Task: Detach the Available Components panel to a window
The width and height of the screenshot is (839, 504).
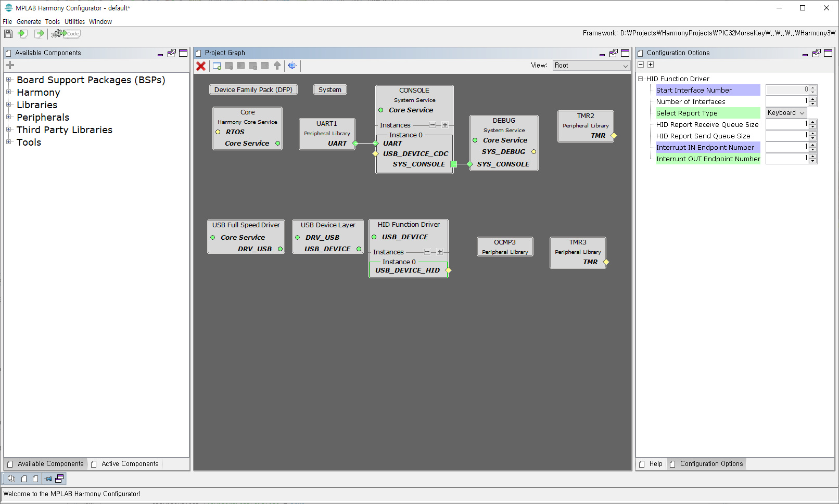Action: 172,53
